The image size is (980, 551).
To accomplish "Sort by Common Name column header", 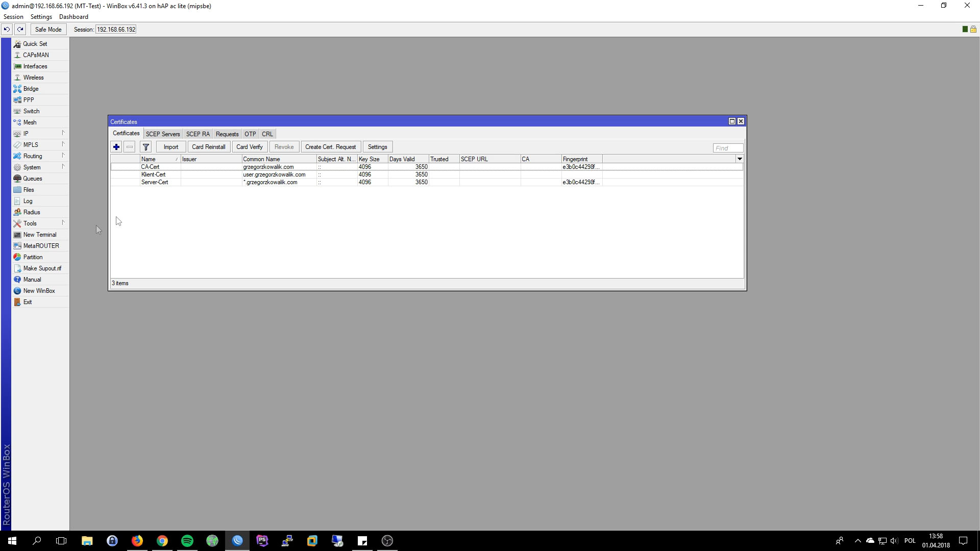I will pos(279,159).
